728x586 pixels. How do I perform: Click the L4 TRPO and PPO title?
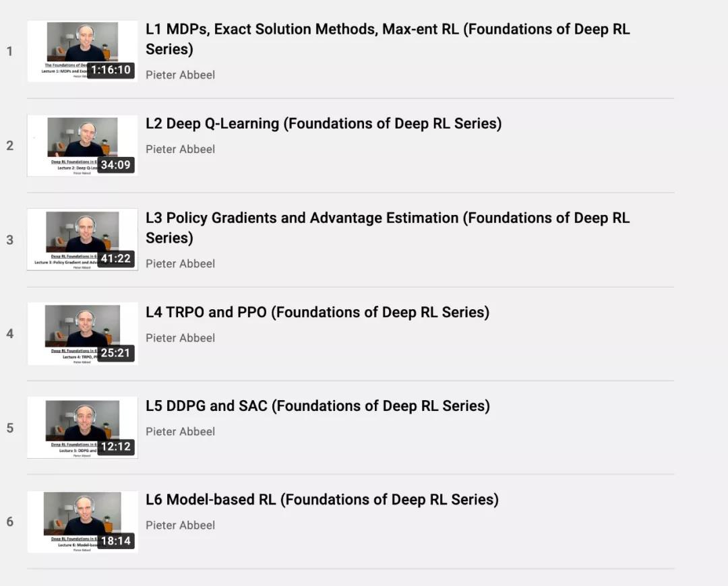coord(317,313)
